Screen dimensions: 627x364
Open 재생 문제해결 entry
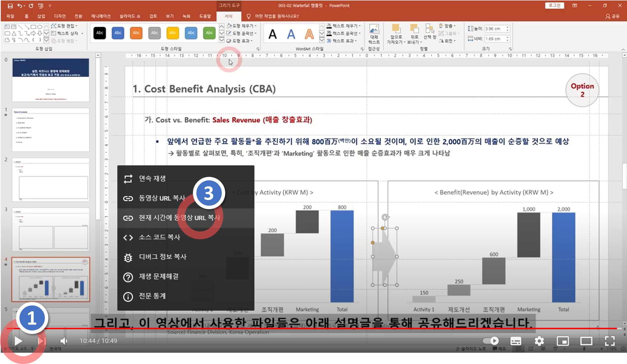click(186, 277)
